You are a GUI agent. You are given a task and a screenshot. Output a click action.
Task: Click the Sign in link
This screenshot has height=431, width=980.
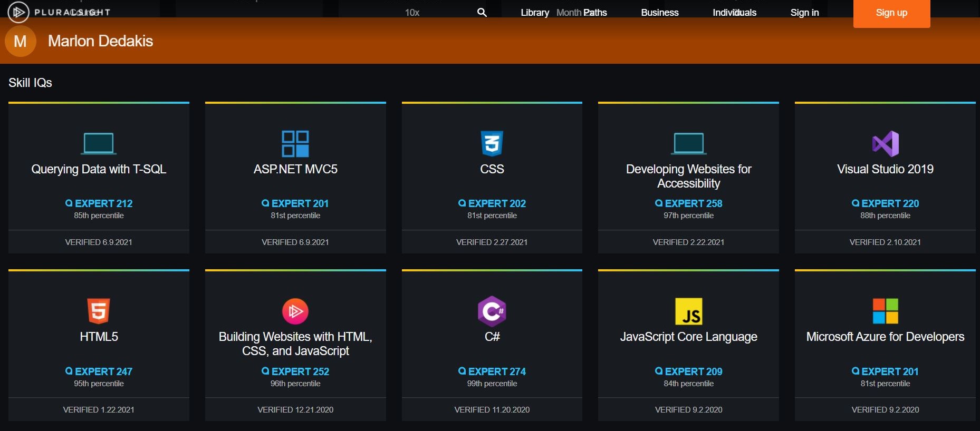[x=805, y=13]
